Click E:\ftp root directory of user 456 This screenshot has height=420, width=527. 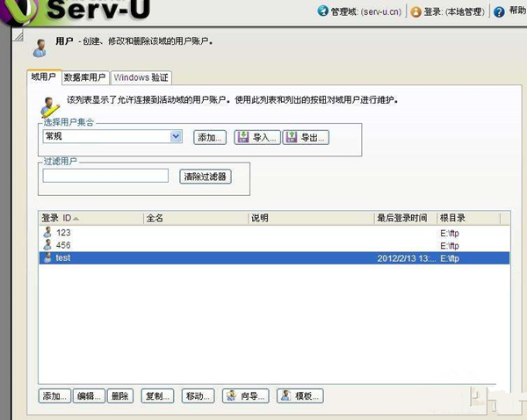(x=450, y=246)
